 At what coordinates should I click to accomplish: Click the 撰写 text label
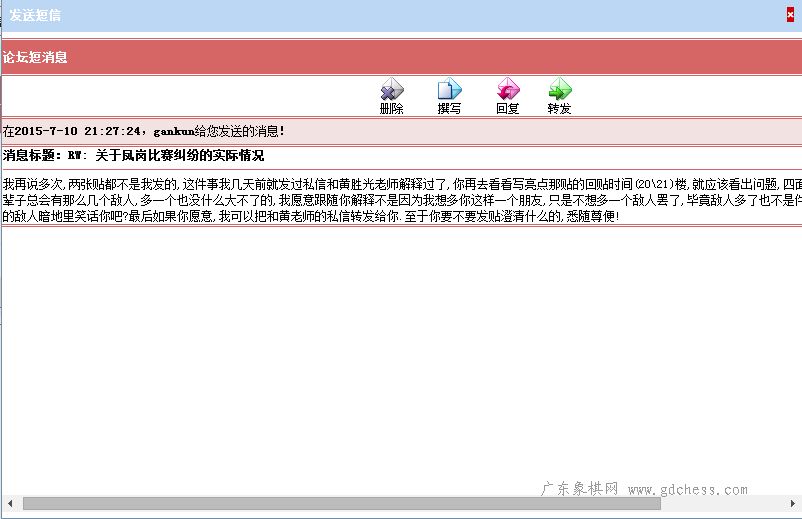450,108
